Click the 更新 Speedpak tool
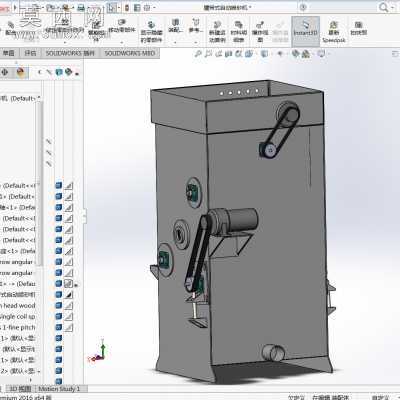400x400 pixels. pyautogui.click(x=334, y=32)
